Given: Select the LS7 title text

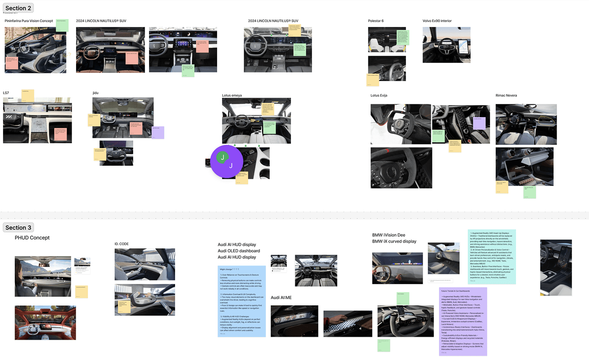Looking at the screenshot, I should pos(6,93).
